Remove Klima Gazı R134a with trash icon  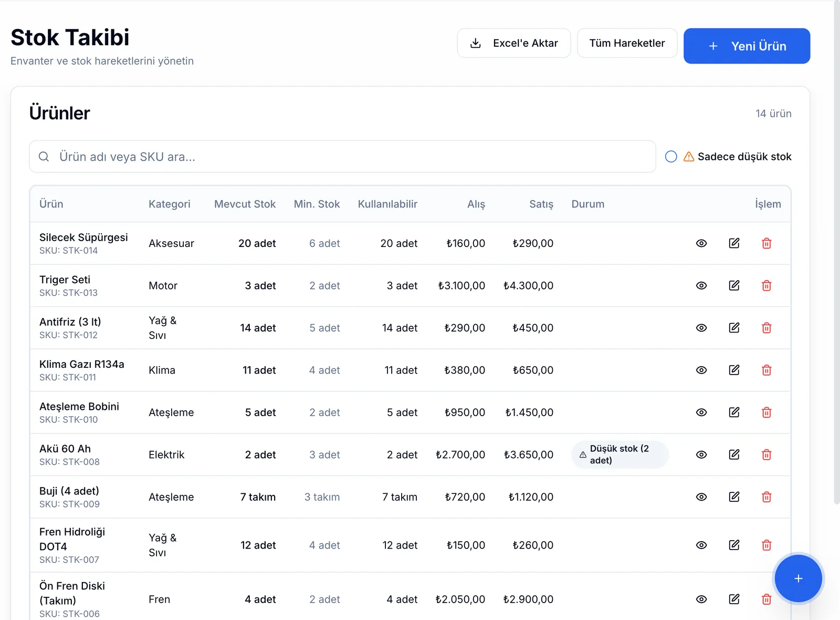(x=766, y=370)
